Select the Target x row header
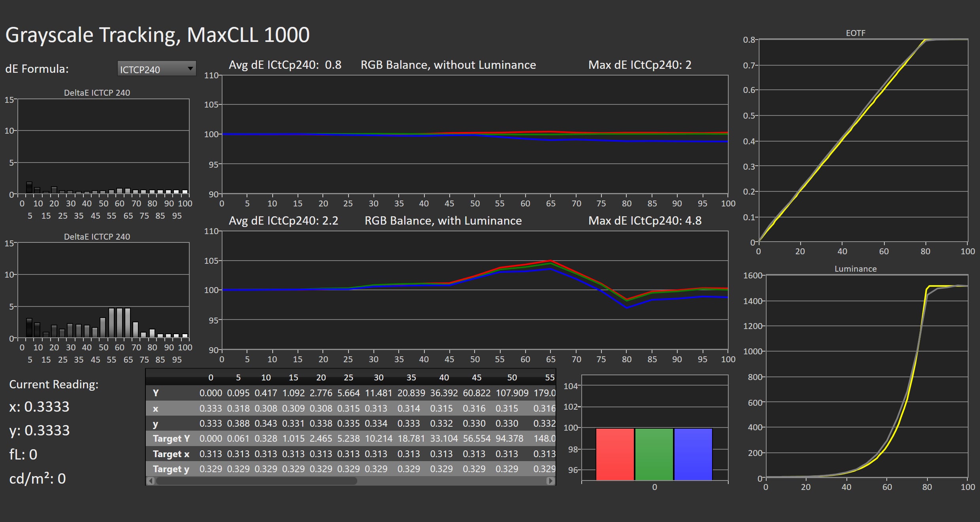980x522 pixels. [x=171, y=454]
